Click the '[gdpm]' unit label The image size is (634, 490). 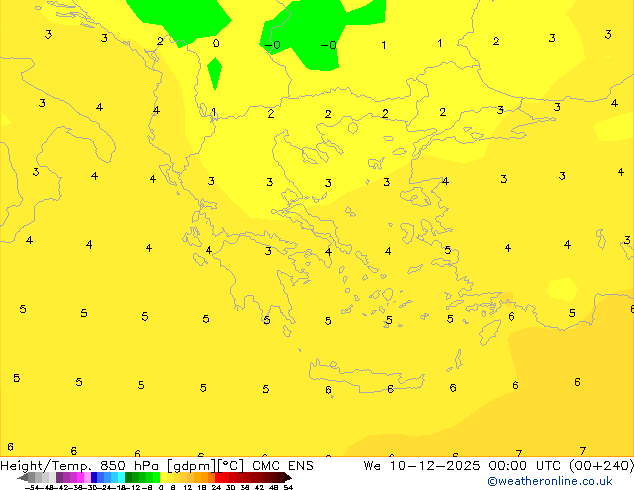[192, 466]
